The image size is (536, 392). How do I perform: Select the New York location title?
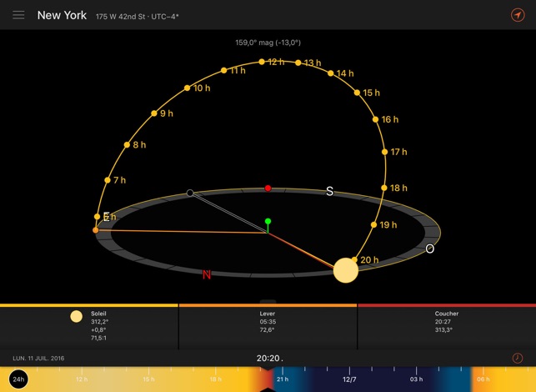point(62,15)
